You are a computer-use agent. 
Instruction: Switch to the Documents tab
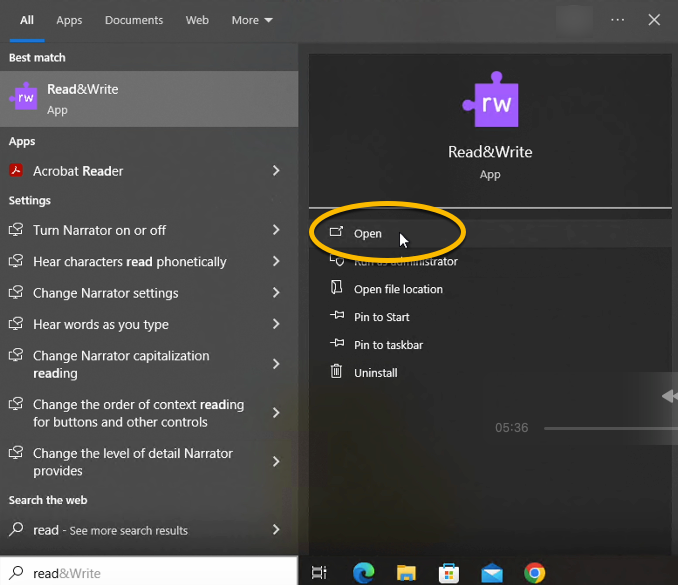tap(134, 20)
